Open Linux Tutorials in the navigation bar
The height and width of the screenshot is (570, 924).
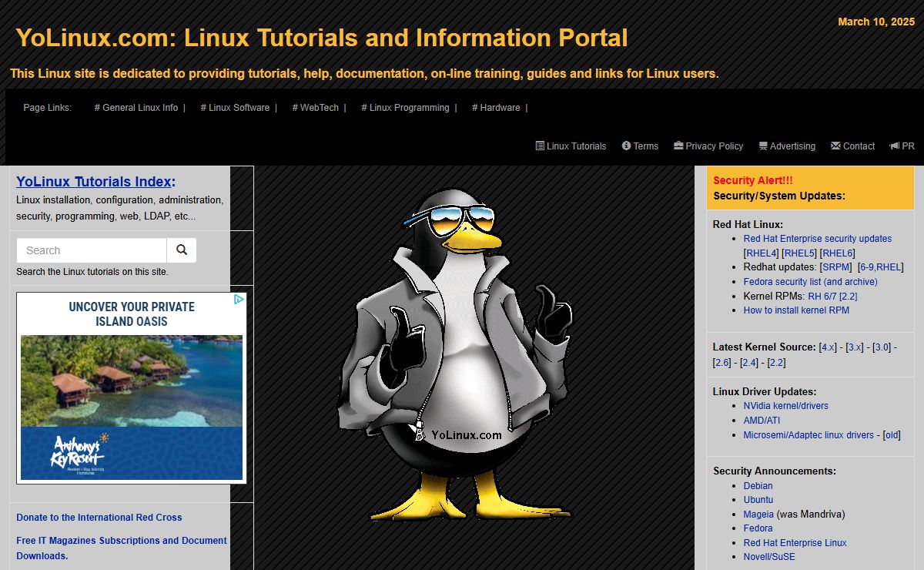pos(571,146)
